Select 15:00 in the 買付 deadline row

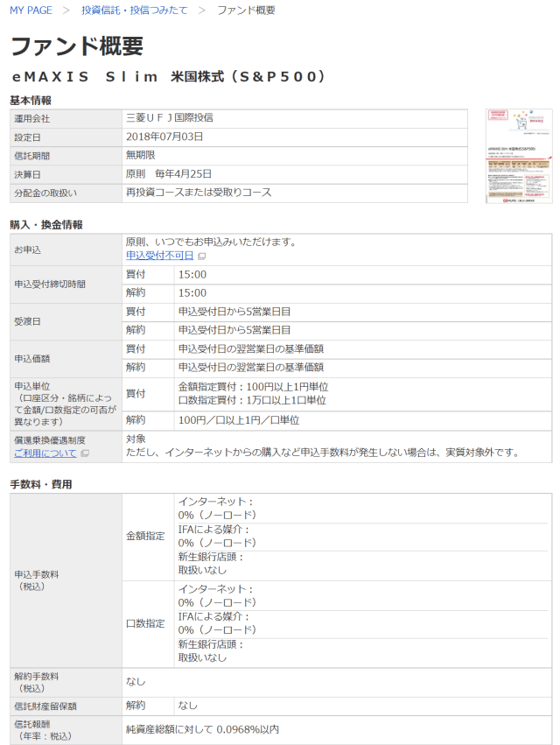pos(192,275)
